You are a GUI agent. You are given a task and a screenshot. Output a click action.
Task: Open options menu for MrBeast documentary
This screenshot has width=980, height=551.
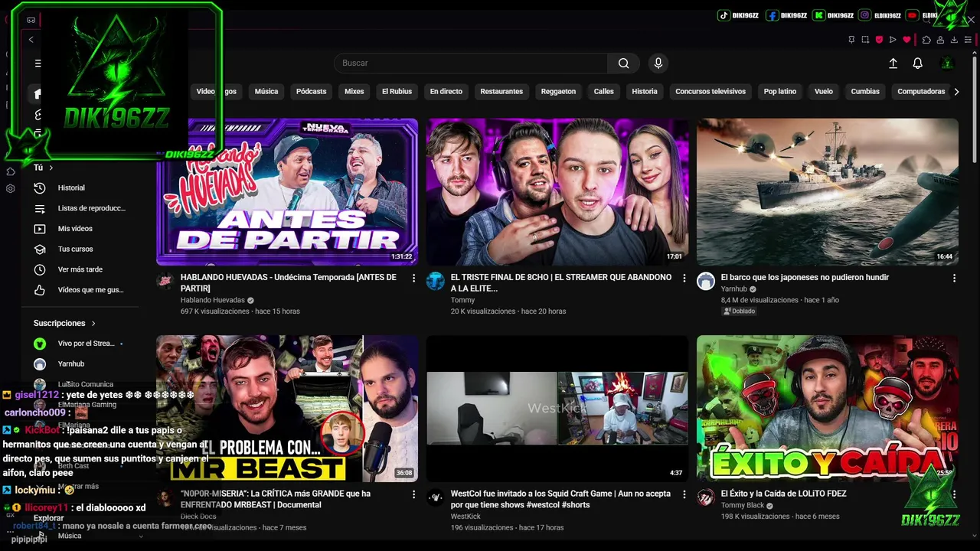(x=413, y=495)
